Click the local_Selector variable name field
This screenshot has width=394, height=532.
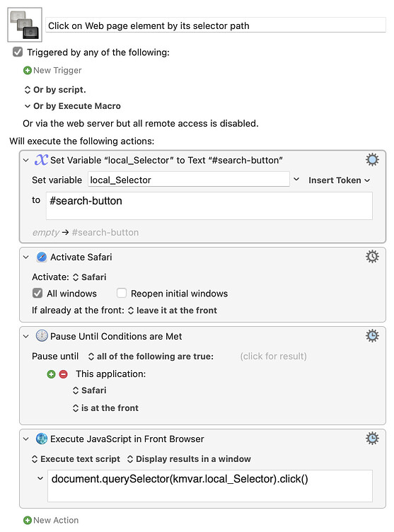[x=189, y=179]
